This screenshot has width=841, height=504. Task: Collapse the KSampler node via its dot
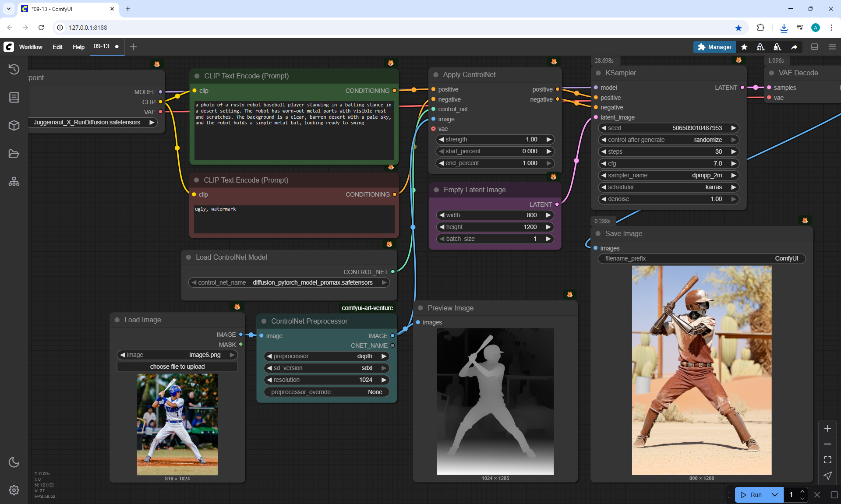[598, 73]
